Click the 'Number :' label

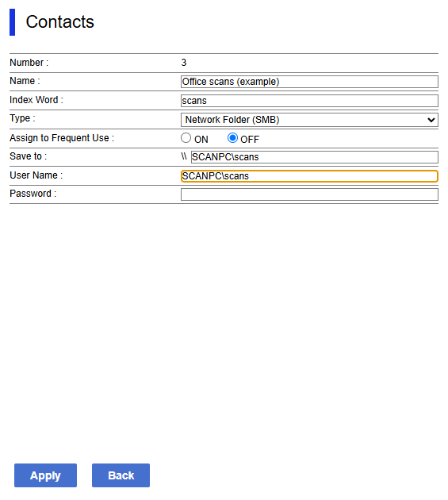(x=29, y=63)
